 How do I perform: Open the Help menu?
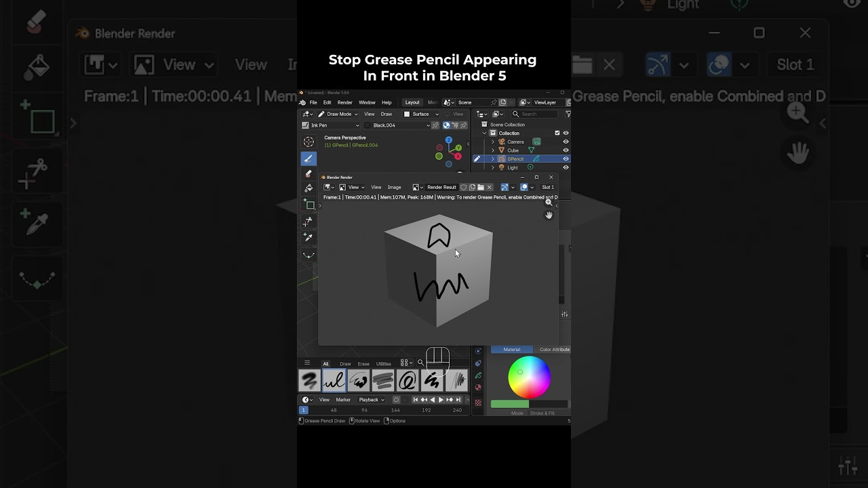pos(387,102)
